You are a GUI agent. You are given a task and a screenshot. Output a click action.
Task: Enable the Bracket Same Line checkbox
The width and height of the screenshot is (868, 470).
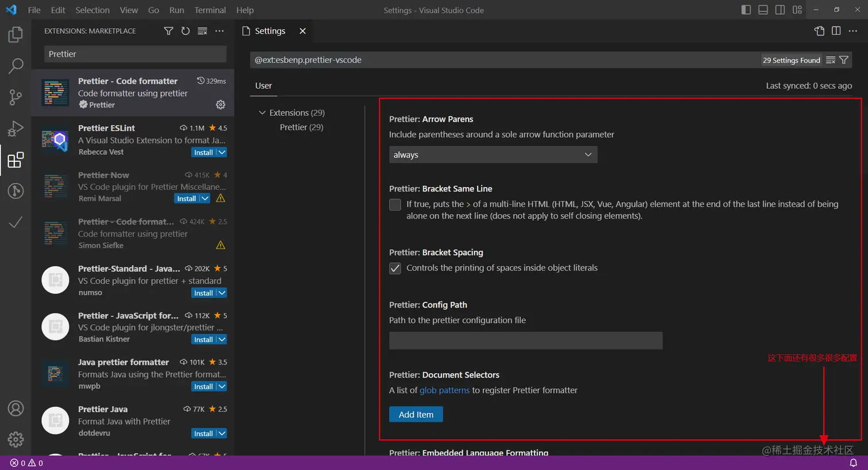395,204
